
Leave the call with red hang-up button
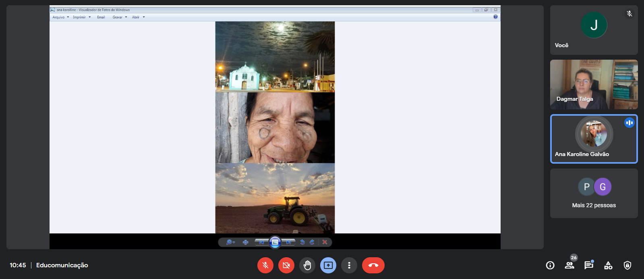373,265
